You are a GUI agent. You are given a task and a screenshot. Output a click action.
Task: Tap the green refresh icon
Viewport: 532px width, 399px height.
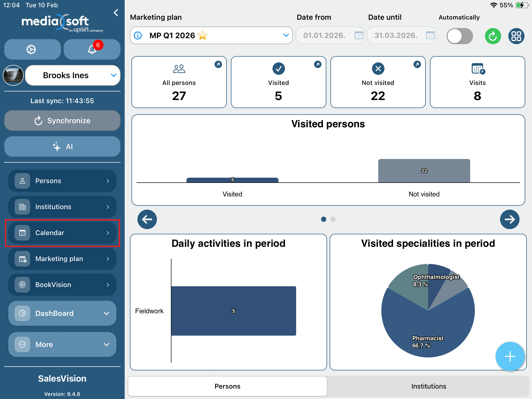pyautogui.click(x=493, y=36)
